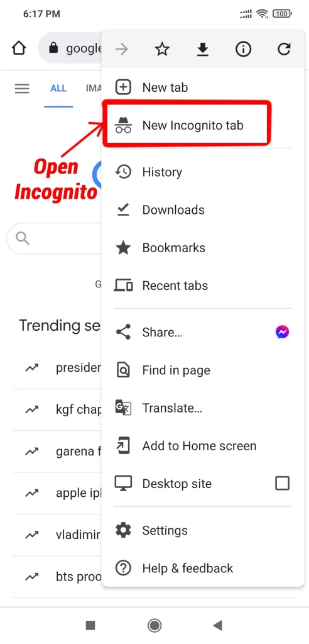Tap the Google search input field
309x644 pixels.
click(x=54, y=238)
